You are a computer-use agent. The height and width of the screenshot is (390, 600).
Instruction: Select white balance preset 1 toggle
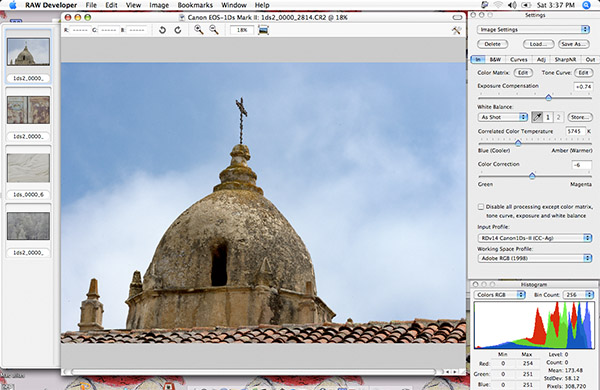pos(548,117)
